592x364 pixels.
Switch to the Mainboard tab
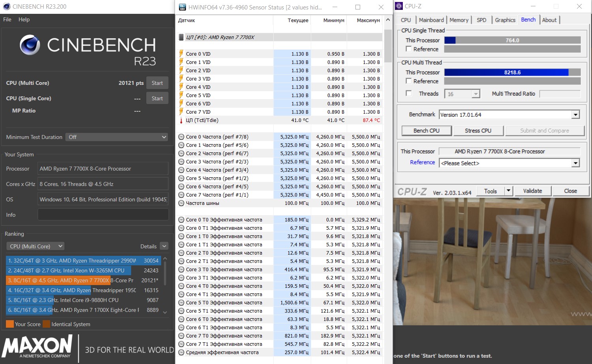click(431, 20)
